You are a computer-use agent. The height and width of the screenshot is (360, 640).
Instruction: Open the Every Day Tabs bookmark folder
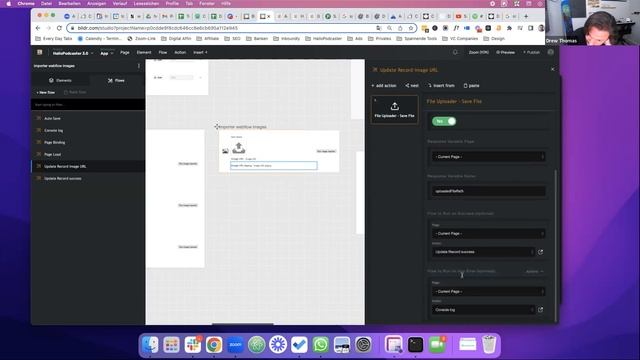53,38
